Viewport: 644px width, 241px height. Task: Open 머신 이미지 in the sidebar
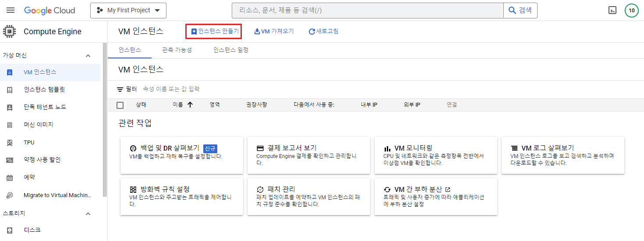point(50,125)
